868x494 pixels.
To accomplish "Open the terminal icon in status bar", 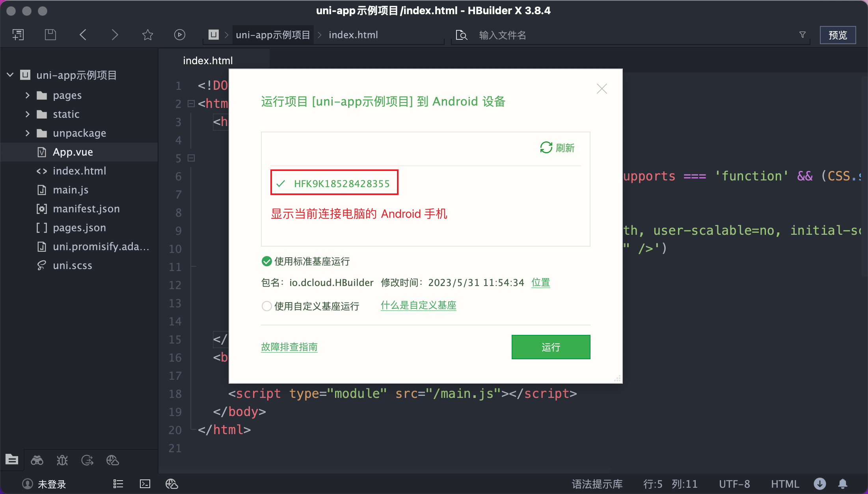I will (145, 484).
